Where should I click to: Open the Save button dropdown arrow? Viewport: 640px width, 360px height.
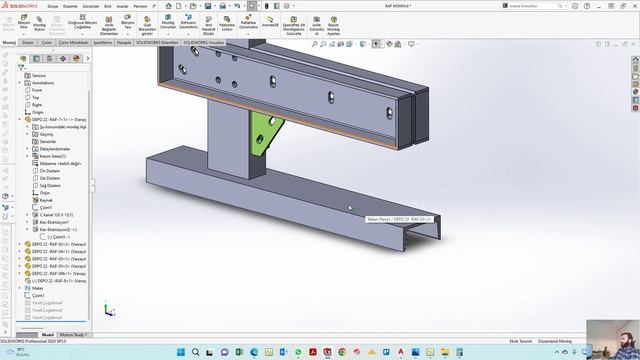(215, 6)
